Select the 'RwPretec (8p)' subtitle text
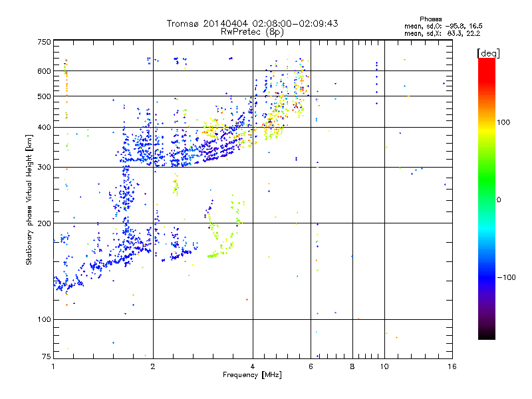532x399 pixels. (x=252, y=32)
